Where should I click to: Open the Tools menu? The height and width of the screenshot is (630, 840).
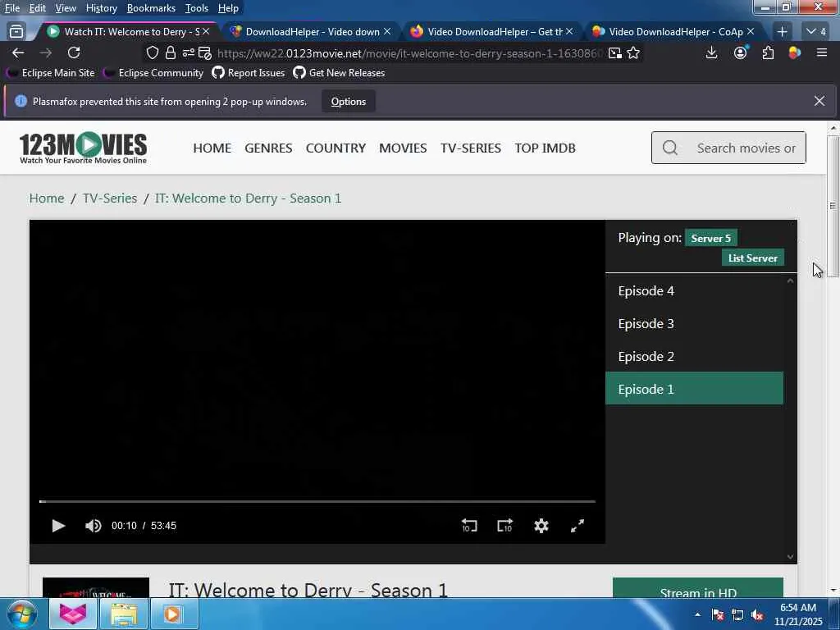tap(197, 8)
